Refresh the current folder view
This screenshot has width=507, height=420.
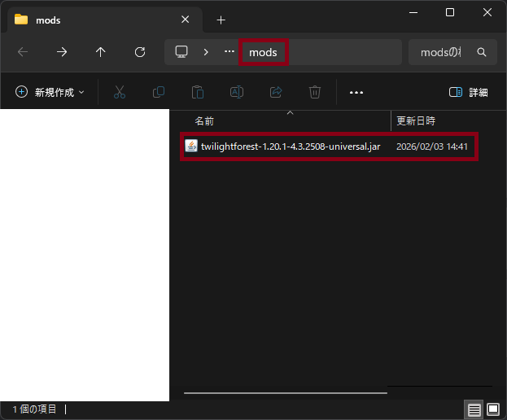pos(140,52)
